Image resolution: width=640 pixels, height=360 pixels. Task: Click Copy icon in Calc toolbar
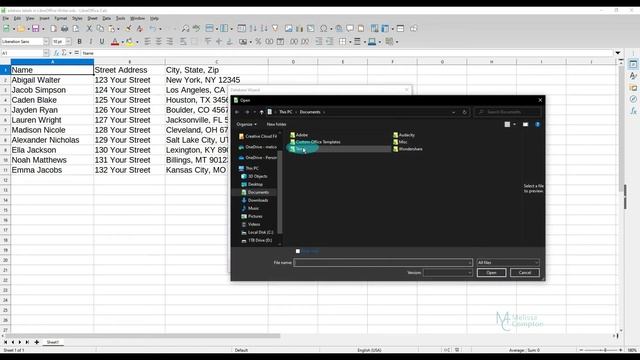pos(100,29)
